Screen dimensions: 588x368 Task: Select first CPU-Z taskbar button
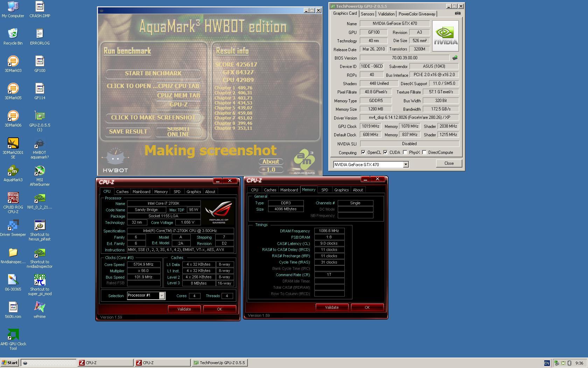(105, 363)
